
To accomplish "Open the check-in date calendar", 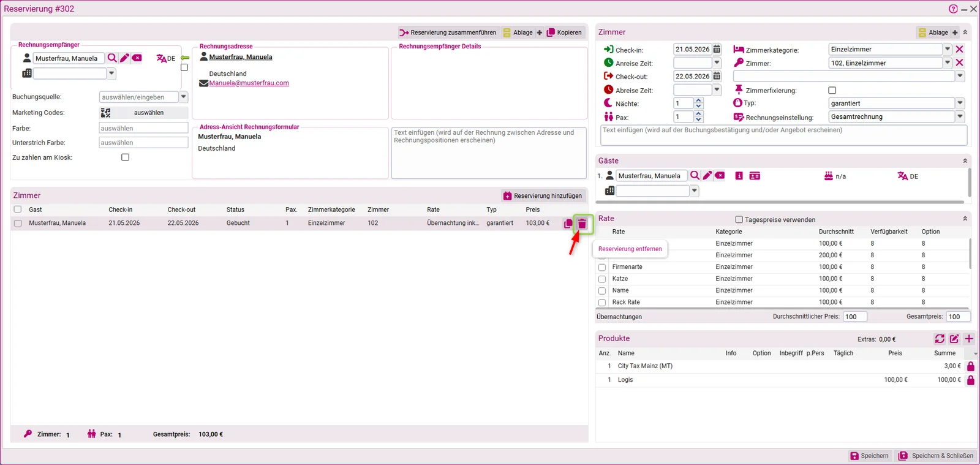I will click(x=717, y=50).
